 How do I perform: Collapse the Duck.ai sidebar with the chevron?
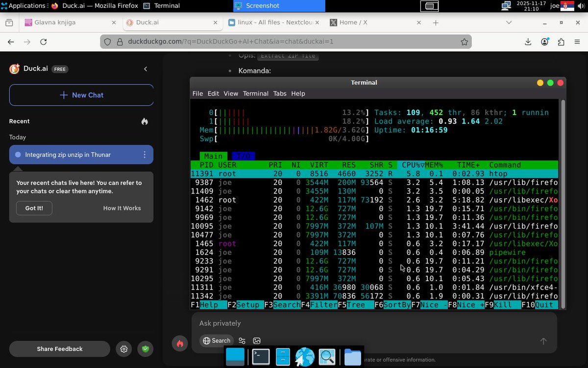(146, 69)
